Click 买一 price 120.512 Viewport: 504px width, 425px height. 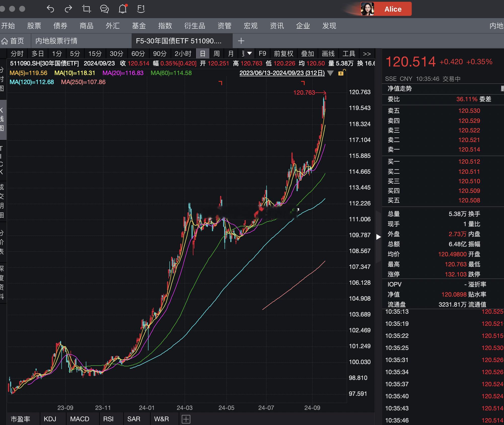(x=469, y=162)
